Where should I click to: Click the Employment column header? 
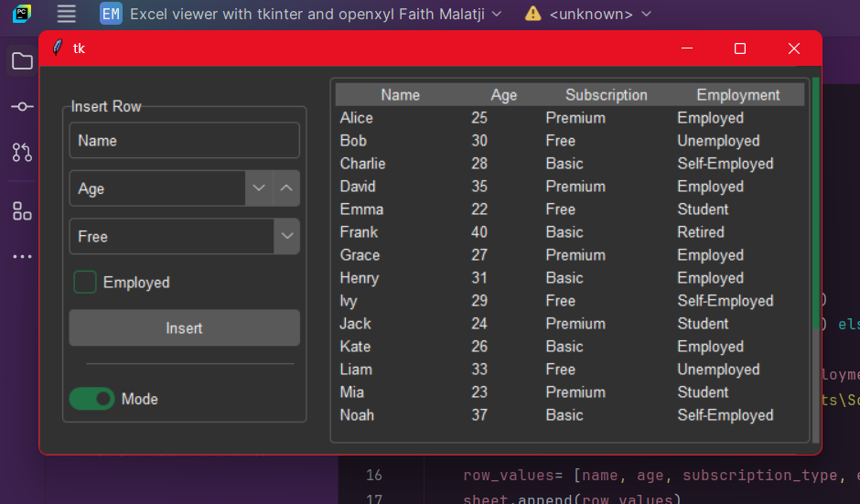[737, 95]
